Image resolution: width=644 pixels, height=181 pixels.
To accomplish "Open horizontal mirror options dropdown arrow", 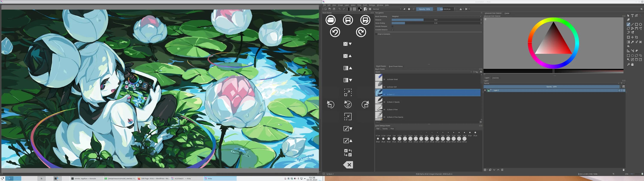I will tap(463, 9).
